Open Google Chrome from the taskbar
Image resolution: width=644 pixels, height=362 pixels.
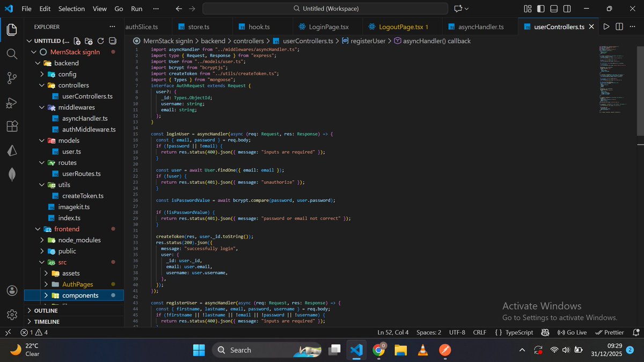pos(378,350)
